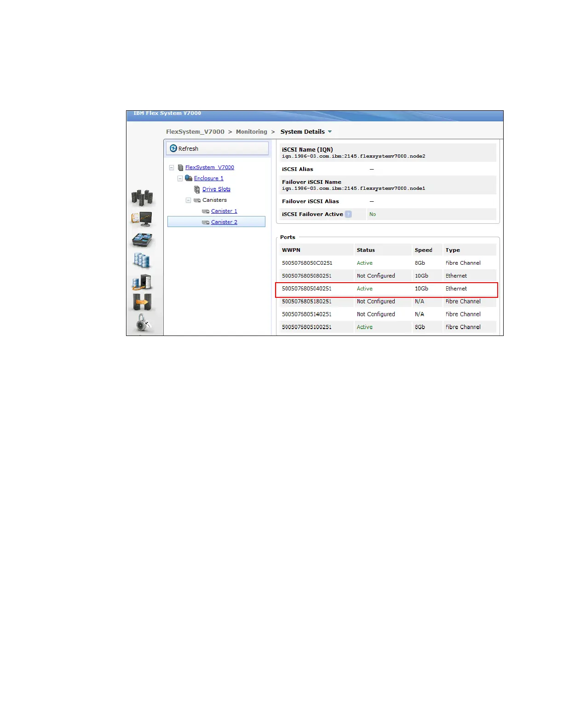Click Fibre Channel type of port 5005076805180251
Viewport: 563px width, 728px height.
coord(463,301)
